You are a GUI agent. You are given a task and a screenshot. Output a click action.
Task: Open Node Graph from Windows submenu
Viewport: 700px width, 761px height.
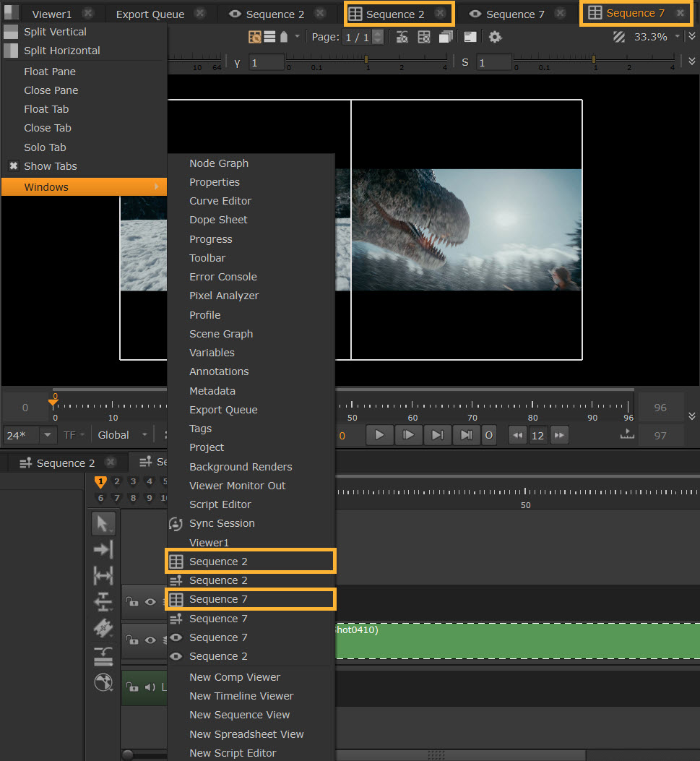(x=219, y=163)
